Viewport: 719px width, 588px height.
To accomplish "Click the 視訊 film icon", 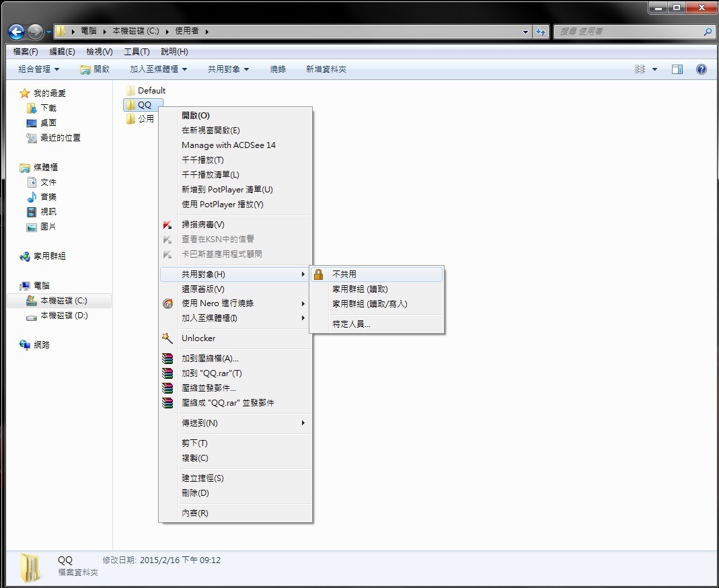I will coord(32,212).
